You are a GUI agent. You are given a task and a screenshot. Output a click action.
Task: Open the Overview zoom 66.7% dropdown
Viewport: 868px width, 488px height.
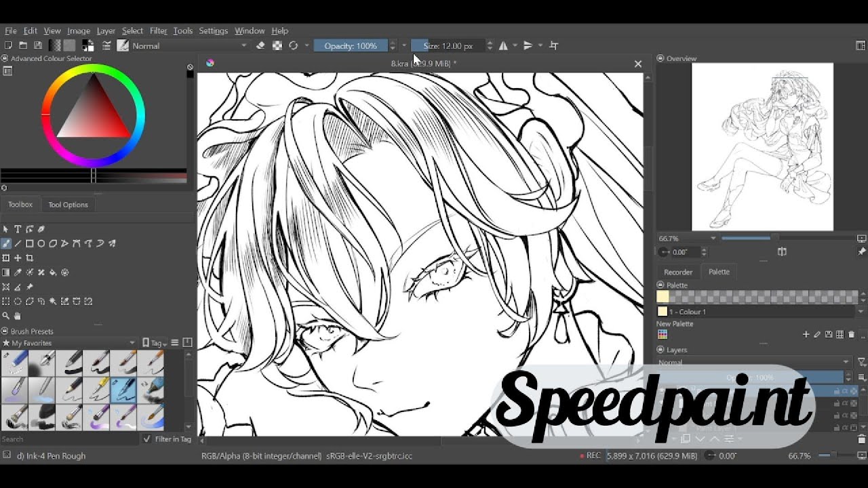tap(687, 239)
